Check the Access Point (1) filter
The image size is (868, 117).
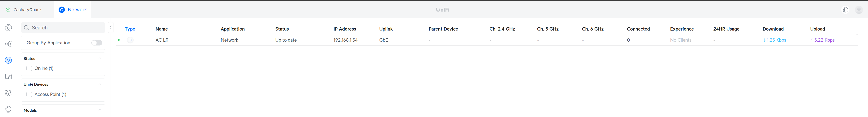click(x=29, y=94)
